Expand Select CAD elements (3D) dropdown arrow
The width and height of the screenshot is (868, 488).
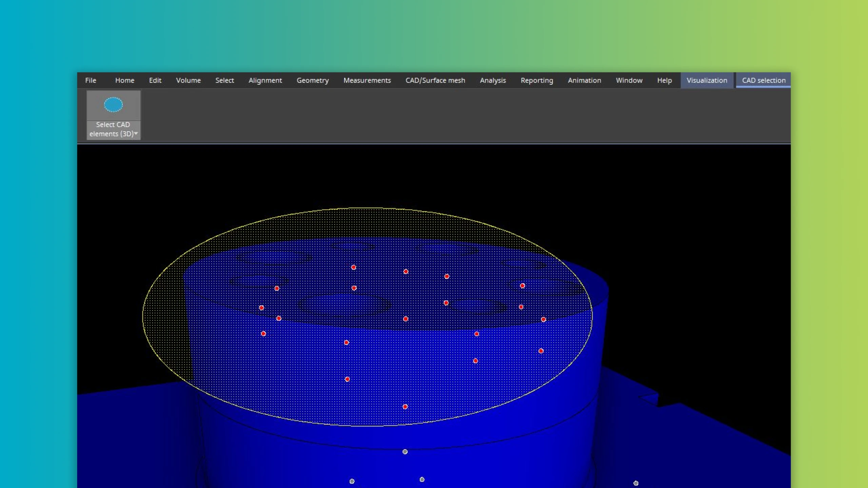click(136, 134)
